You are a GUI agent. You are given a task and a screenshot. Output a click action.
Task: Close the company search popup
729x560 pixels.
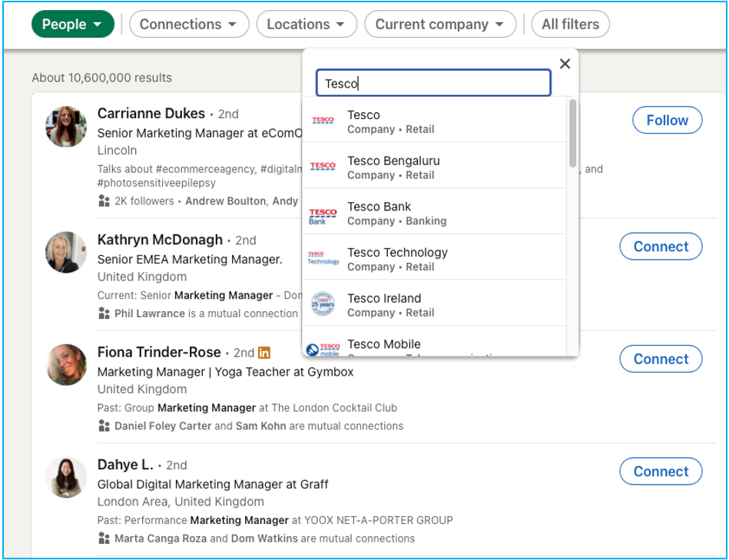565,64
